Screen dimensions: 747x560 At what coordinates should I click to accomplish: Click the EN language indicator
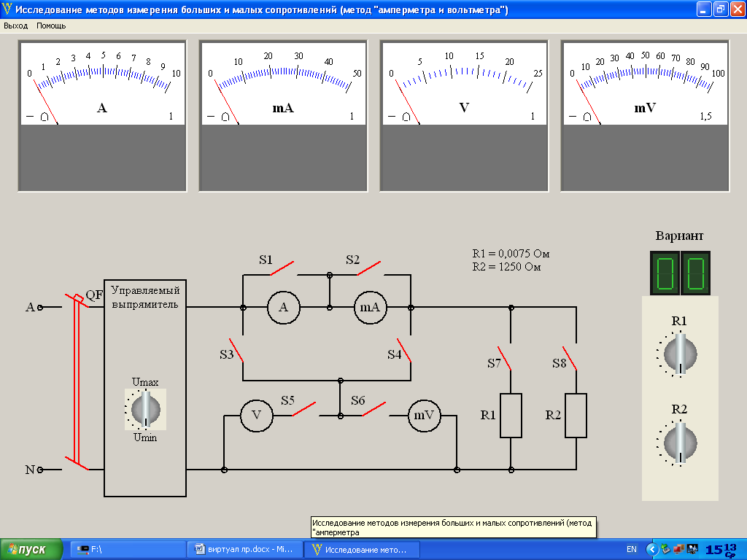pos(632,549)
